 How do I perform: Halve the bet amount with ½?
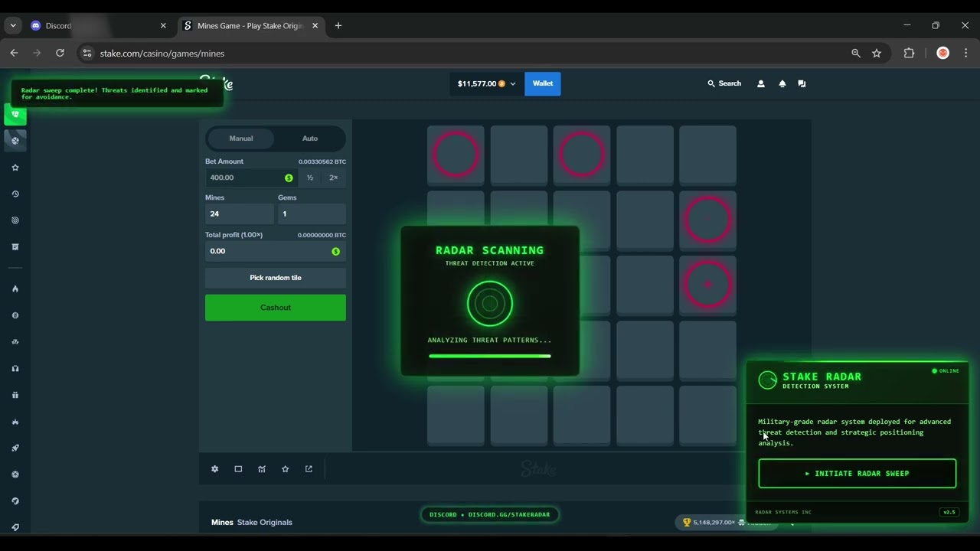click(x=310, y=178)
